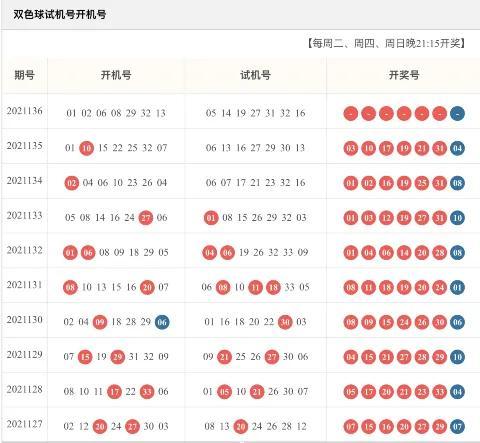Click red ball 33 in row 2021128 开机号
The image size is (480, 443).
click(x=147, y=392)
